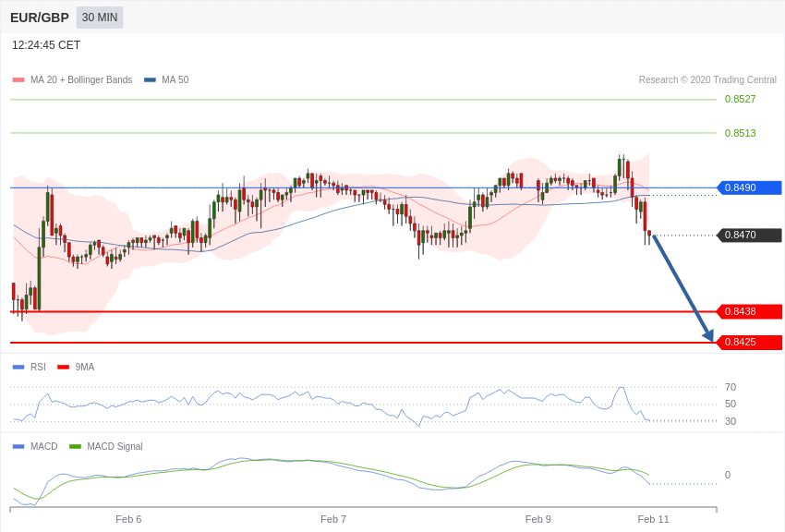Toggle the MA 50 legend entry
785x532 pixels.
coord(166,79)
